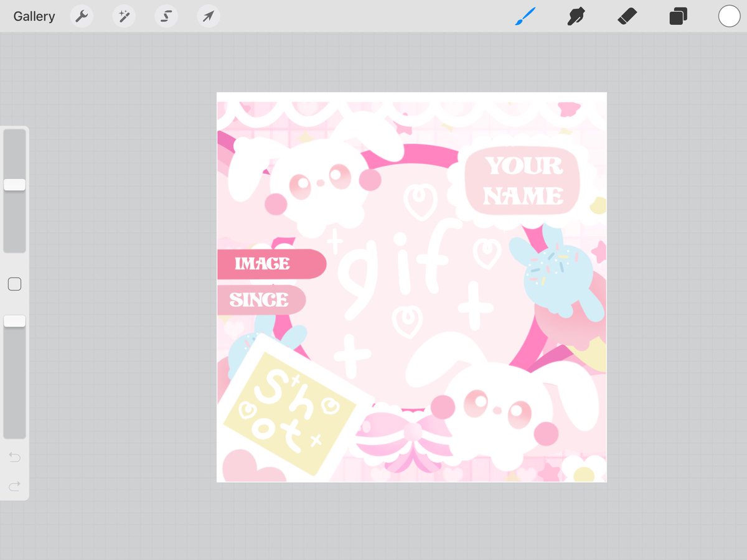
Task: Open the Layers panel
Action: (678, 16)
